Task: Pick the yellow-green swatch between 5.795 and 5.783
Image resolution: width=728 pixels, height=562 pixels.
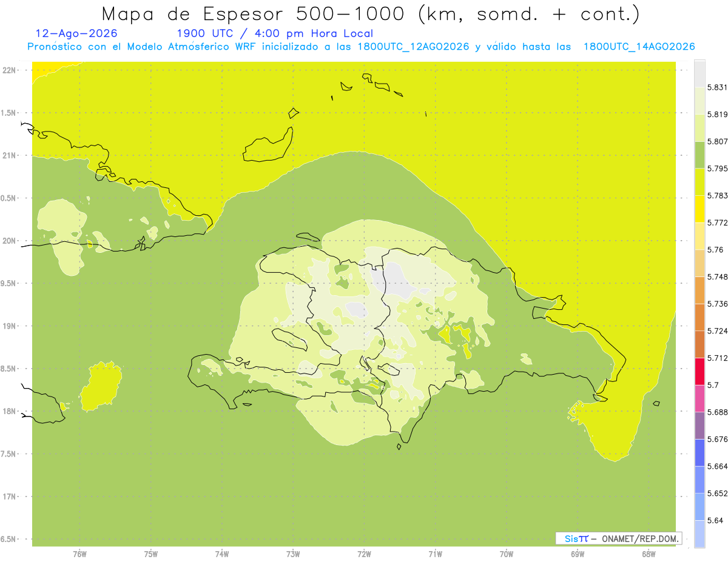Action: (x=699, y=182)
